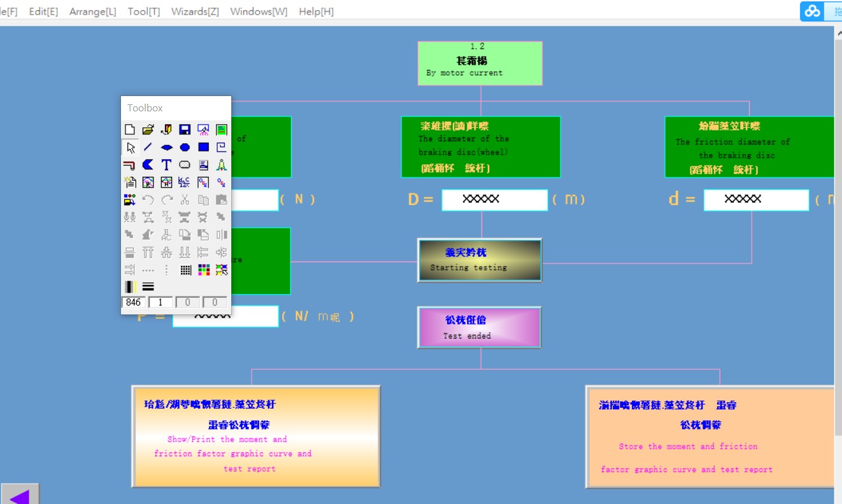Click the Show/Print moment and friction report box
This screenshot has height=504, width=842.
pyautogui.click(x=255, y=437)
